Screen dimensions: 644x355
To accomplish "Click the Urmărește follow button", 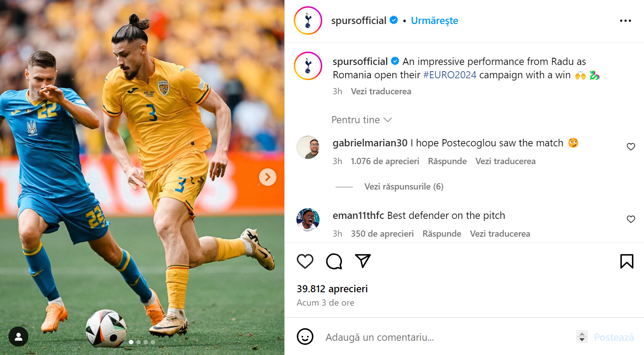I will [434, 20].
